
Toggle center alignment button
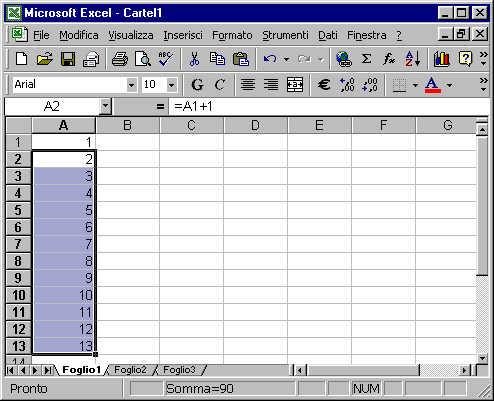point(248,85)
